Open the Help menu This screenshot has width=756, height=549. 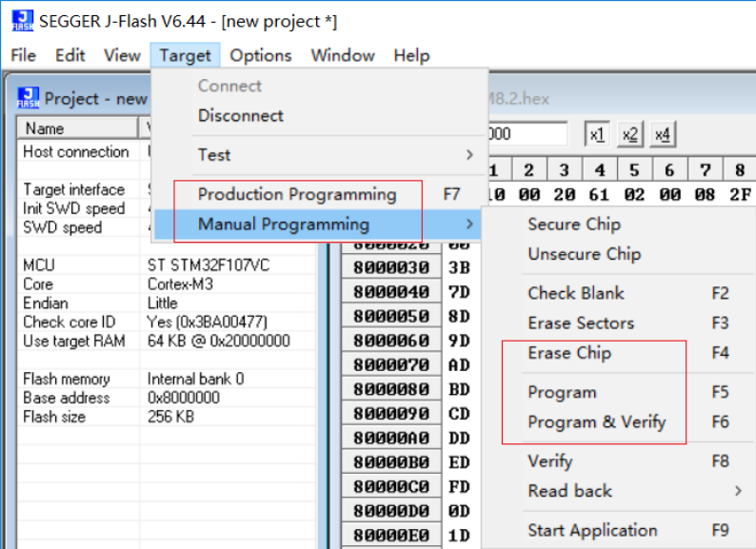(411, 55)
